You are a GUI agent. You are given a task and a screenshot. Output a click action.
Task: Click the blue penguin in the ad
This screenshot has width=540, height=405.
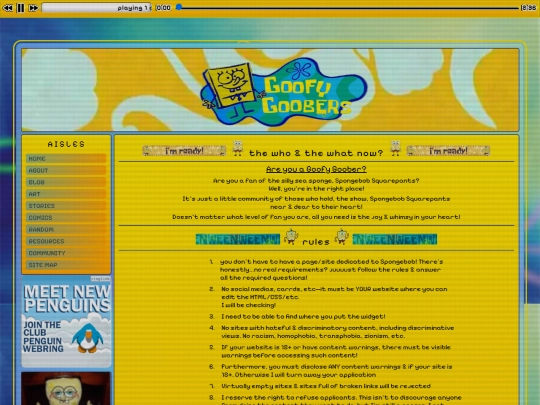tap(88, 338)
